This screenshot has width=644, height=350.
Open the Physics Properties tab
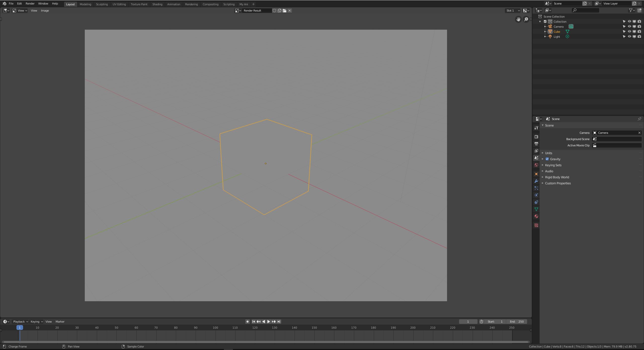click(x=537, y=195)
